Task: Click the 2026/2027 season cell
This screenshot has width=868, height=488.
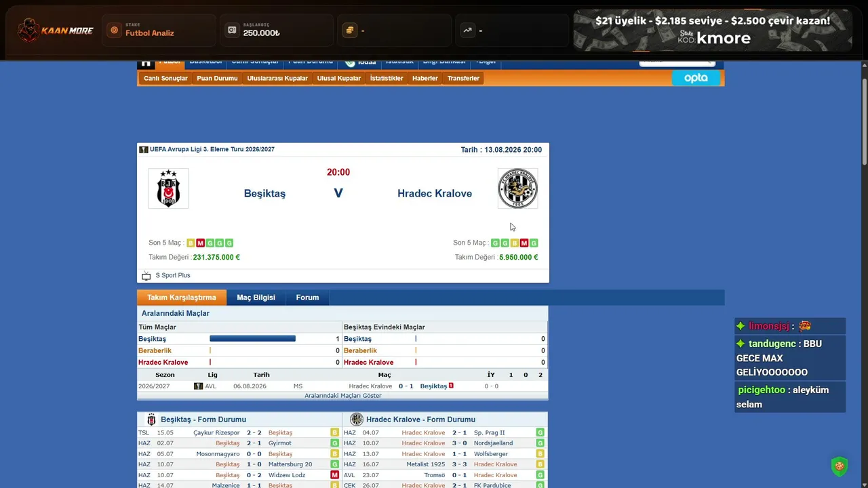Action: tap(154, 386)
